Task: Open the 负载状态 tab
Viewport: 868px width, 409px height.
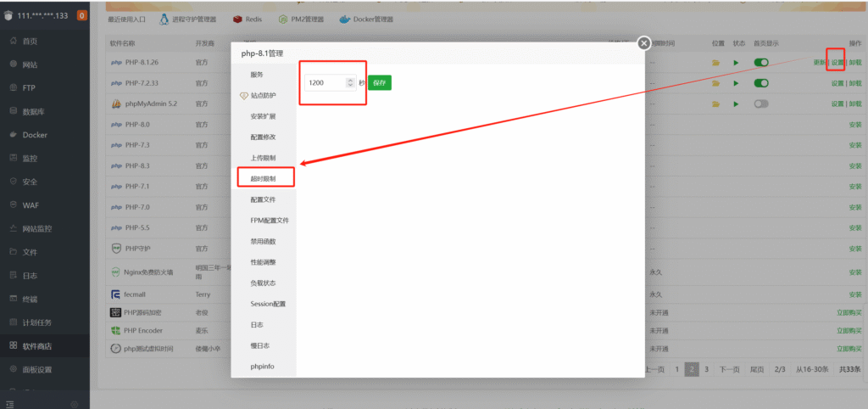Action: pos(264,283)
